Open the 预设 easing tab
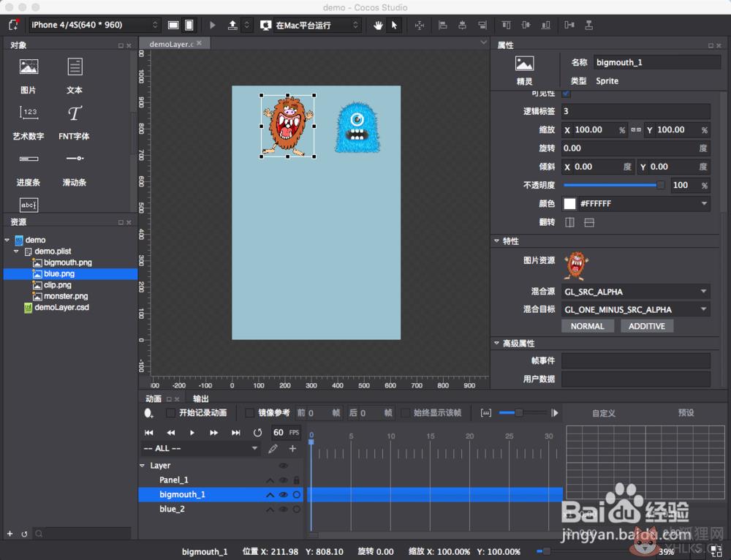Image resolution: width=731 pixels, height=560 pixels. coord(686,412)
